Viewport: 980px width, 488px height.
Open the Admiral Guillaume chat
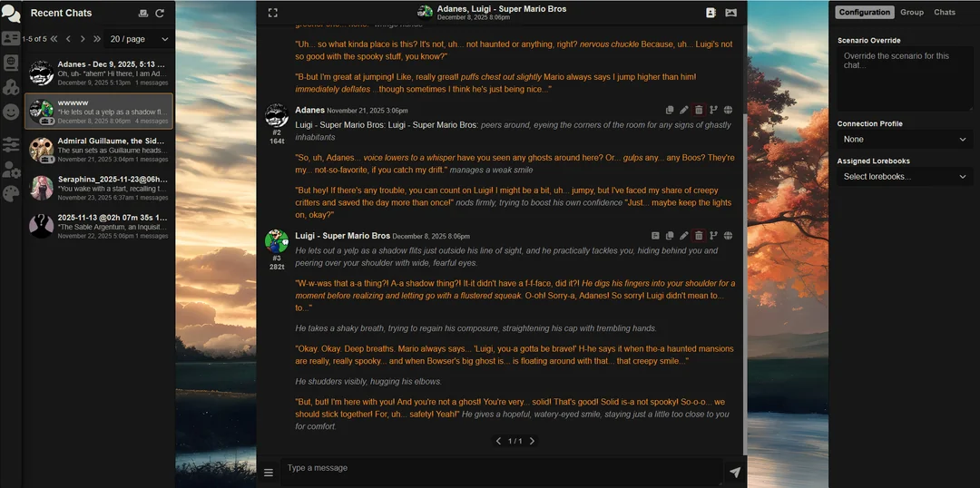tap(99, 150)
